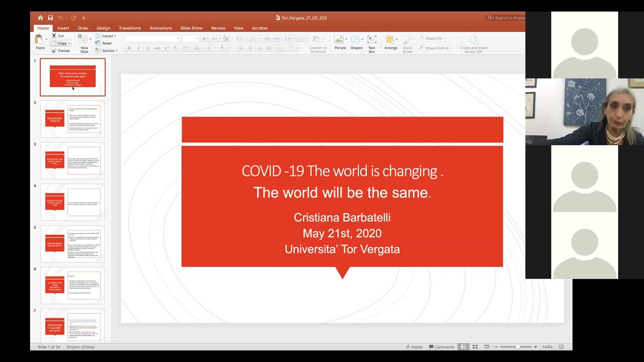Open the Shape Outline dropdown
Screen dimensions: 644x362
[436, 48]
